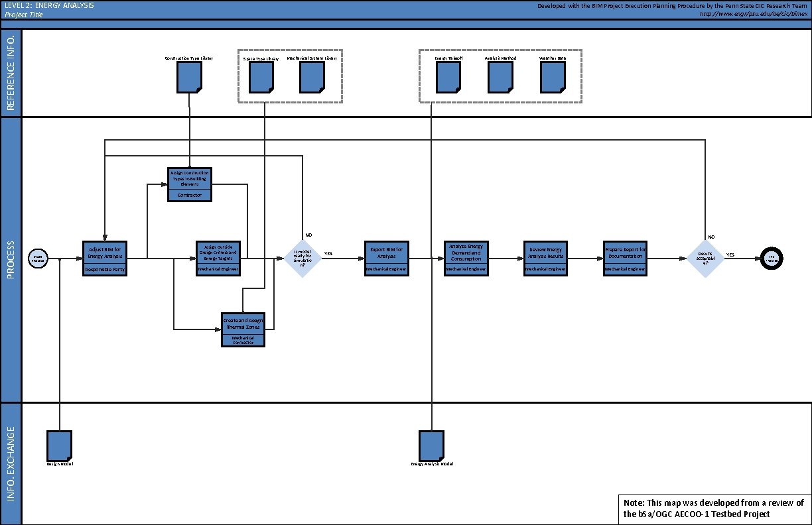Click the Start Process circle
Viewport: 812px width, 525px height.
click(38, 258)
